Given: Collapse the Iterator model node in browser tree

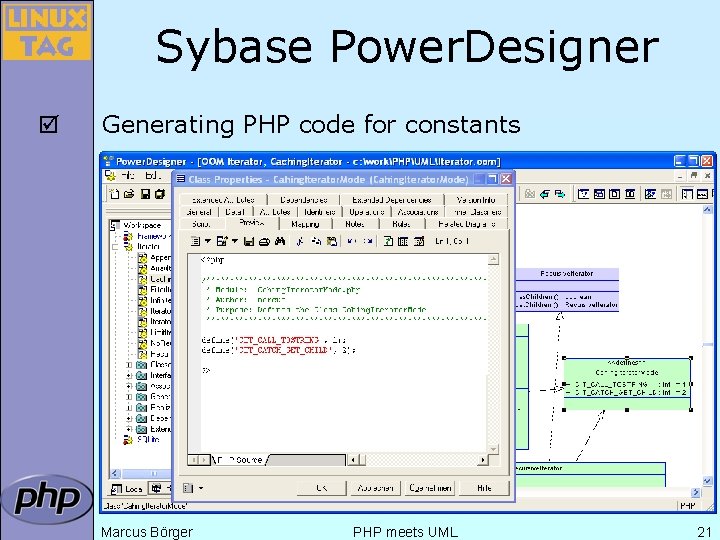Looking at the screenshot, I should pos(116,247).
